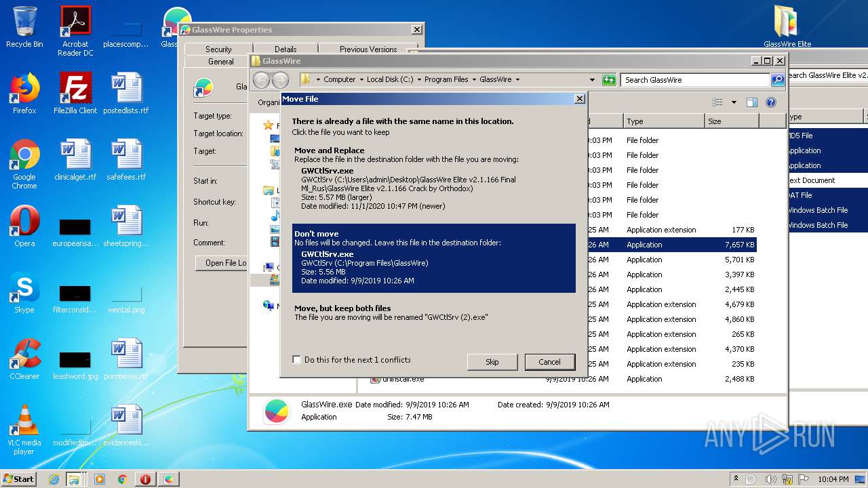Open postedlists.rtf document icon

[x=126, y=94]
